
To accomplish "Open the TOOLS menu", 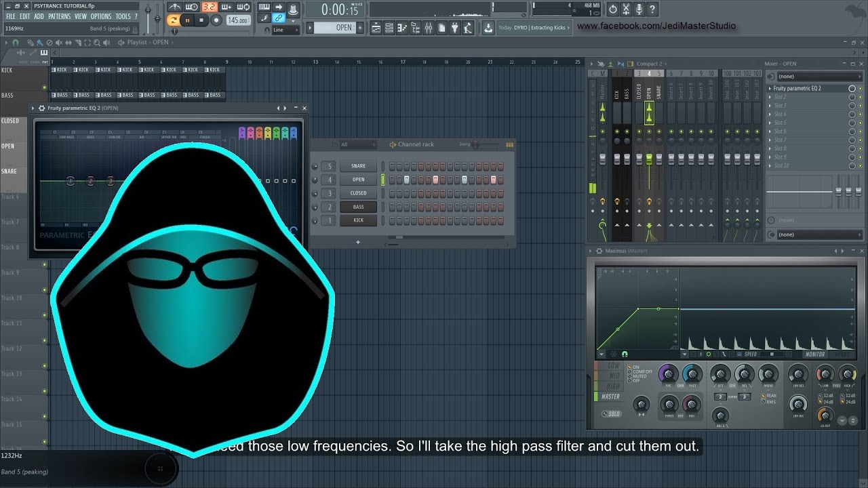I will [123, 16].
